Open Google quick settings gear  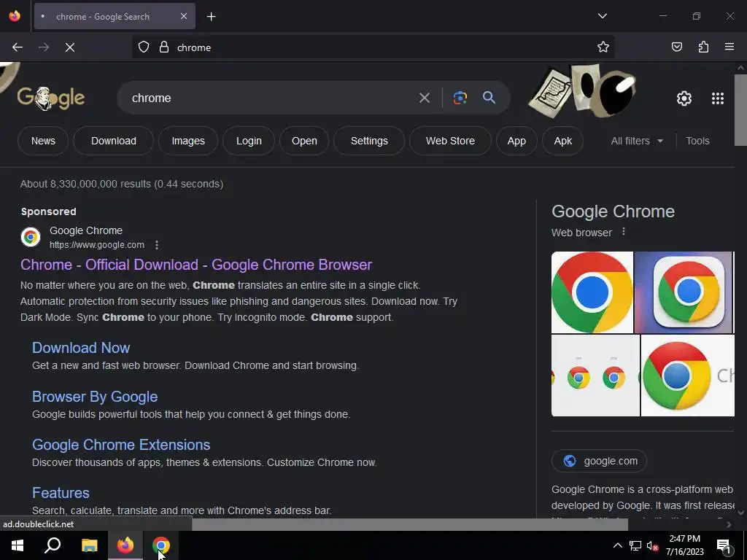[x=684, y=98]
